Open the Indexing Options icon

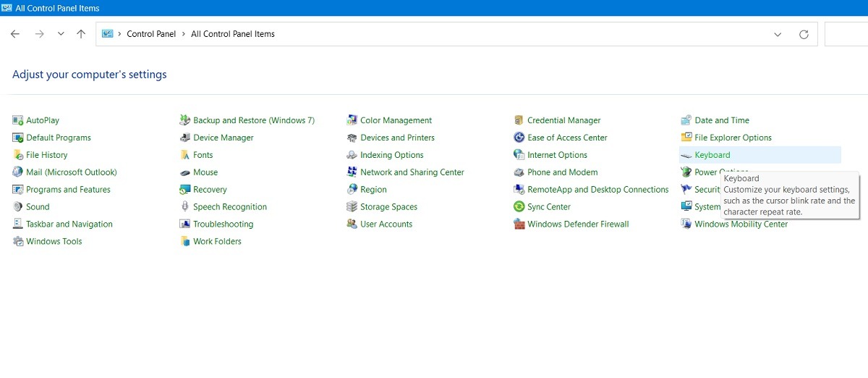click(352, 155)
